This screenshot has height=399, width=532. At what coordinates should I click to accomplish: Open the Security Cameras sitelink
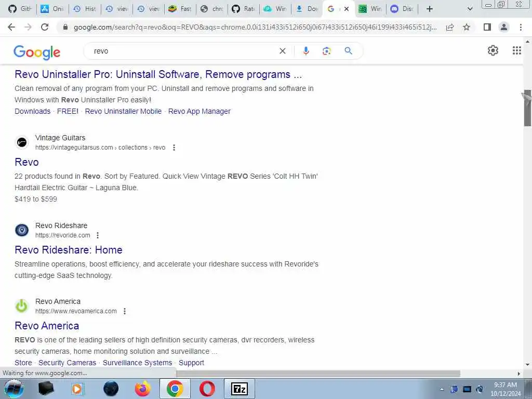pyautogui.click(x=67, y=363)
